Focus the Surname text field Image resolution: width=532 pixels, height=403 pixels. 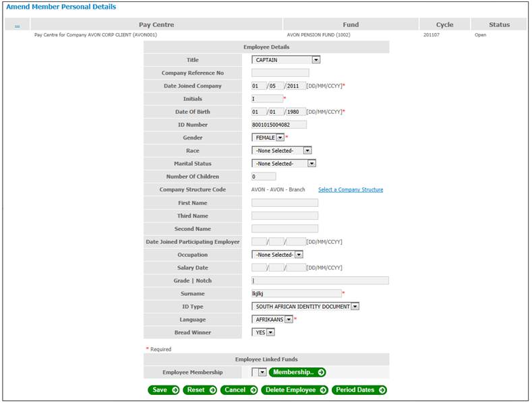pyautogui.click(x=296, y=294)
